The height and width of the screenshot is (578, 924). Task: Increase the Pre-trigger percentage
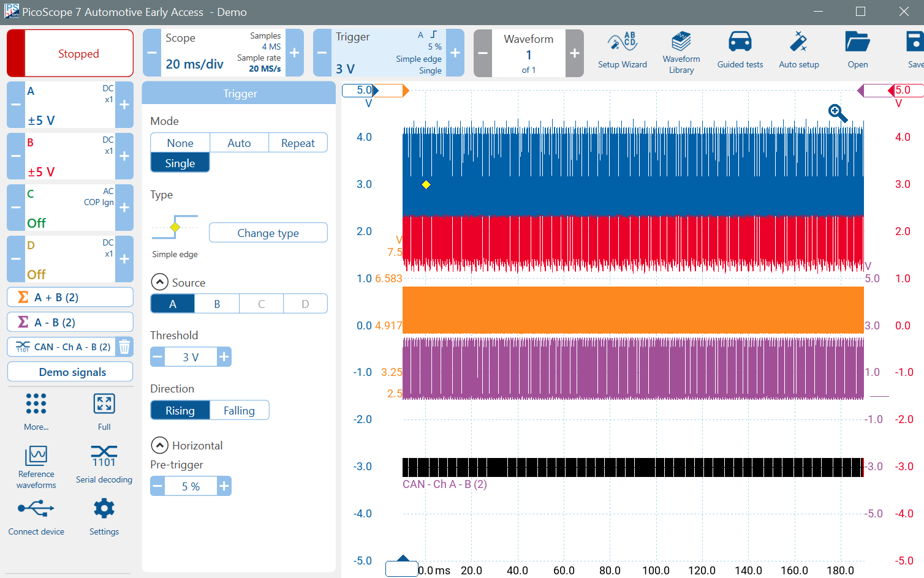(x=224, y=486)
